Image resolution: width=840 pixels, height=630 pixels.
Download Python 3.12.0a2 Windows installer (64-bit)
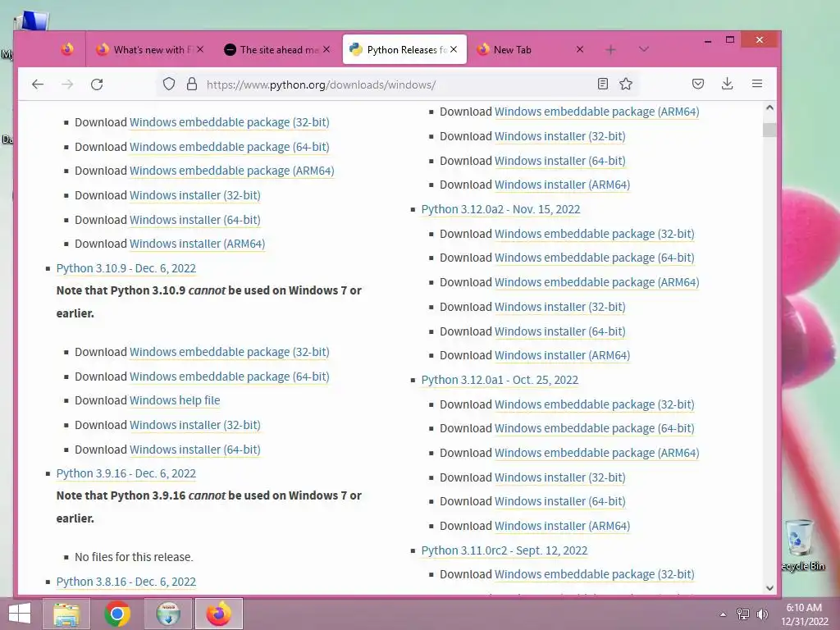tap(559, 331)
